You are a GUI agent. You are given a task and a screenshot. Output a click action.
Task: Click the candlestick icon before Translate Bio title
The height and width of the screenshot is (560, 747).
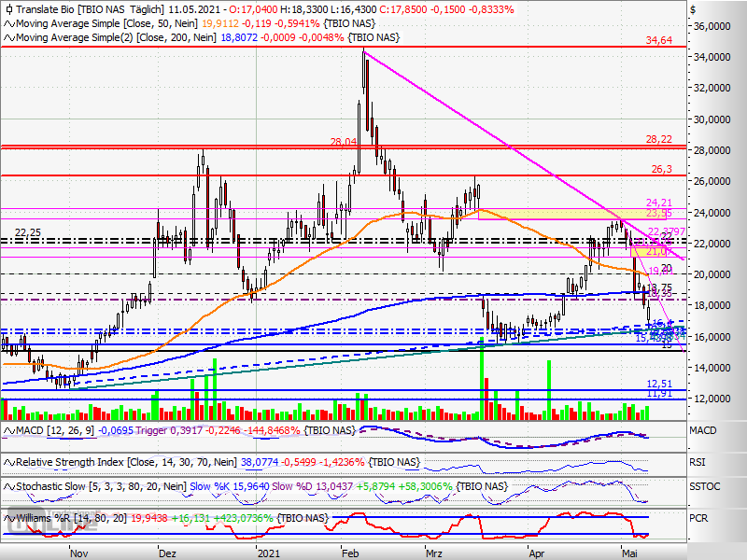(x=8, y=9)
